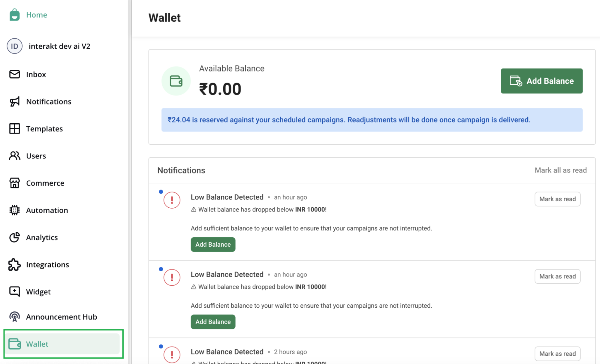Open the Inbox mail icon
This screenshot has width=600, height=364.
tap(14, 74)
